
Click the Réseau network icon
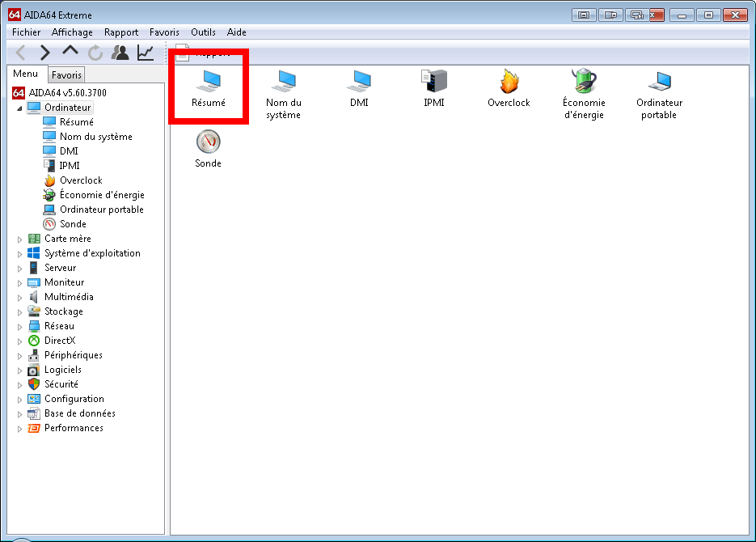point(34,326)
